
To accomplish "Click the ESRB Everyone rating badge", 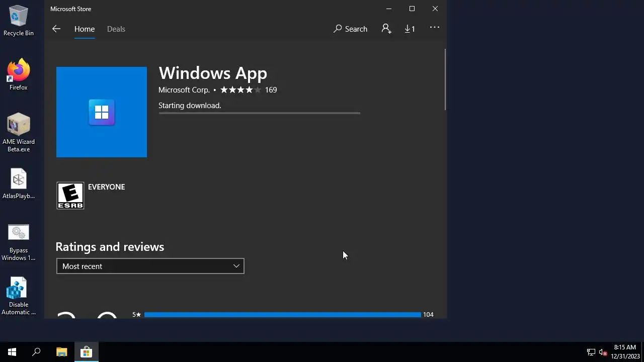I will coord(70,196).
